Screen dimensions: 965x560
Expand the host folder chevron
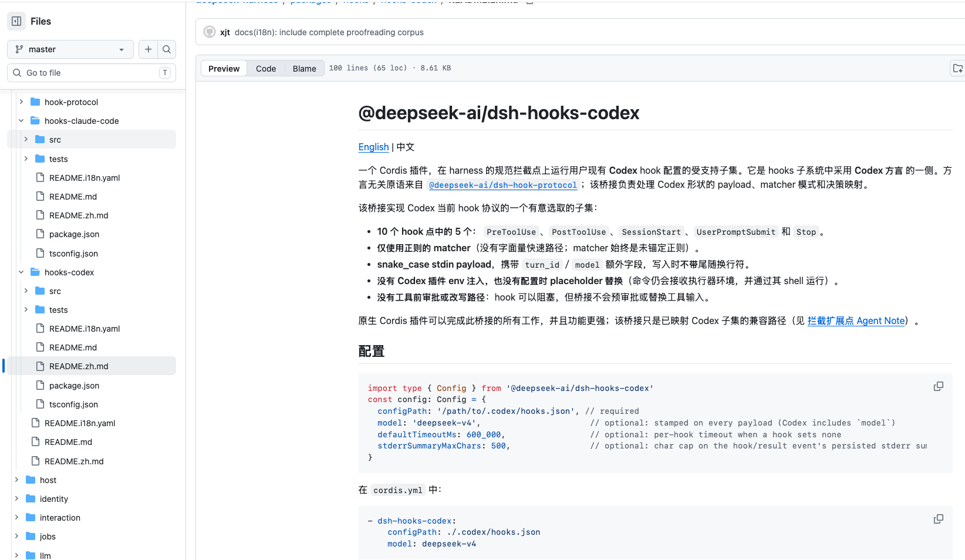(x=16, y=480)
